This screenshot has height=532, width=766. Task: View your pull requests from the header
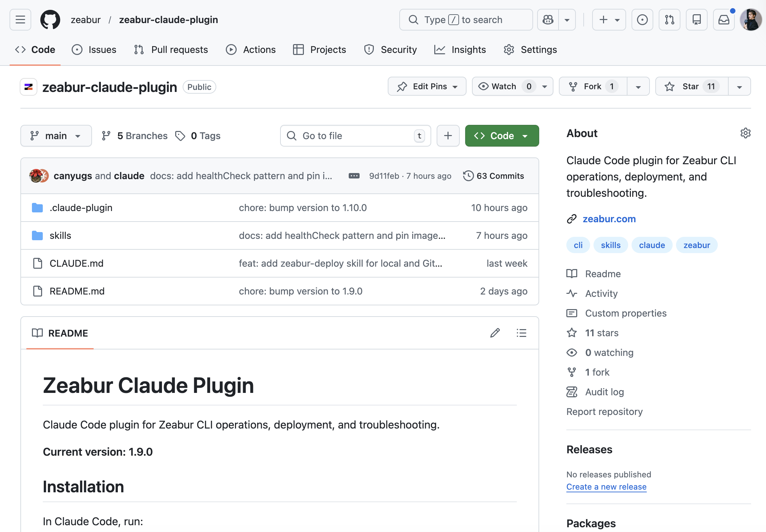[x=669, y=19]
